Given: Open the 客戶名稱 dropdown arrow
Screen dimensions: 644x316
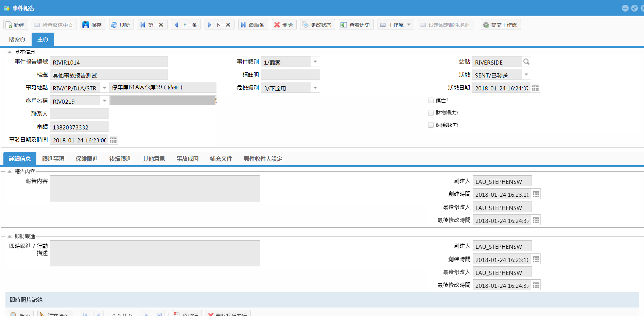Looking at the screenshot, I should (105, 101).
